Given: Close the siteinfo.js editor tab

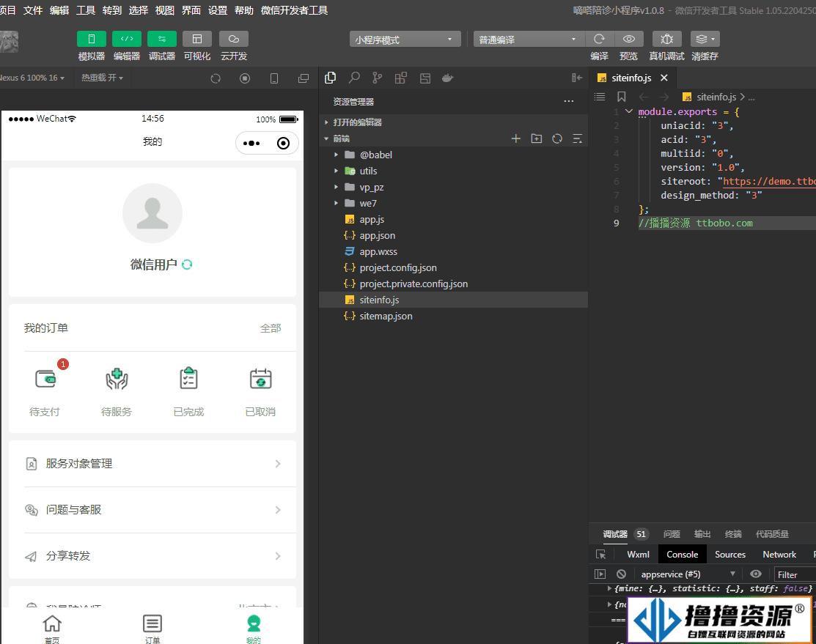Looking at the screenshot, I should pyautogui.click(x=664, y=78).
